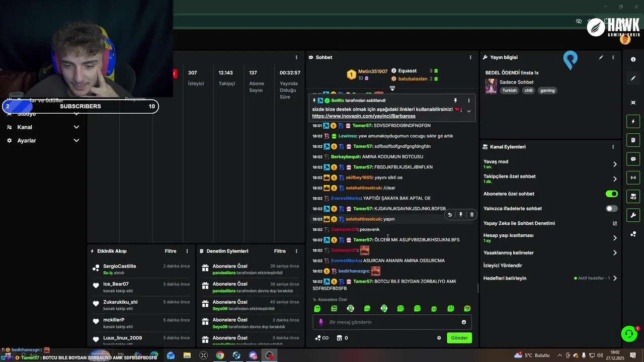Viewport: 644px width, 362px height.
Task: Open pinned message options menu
Action: (468, 101)
